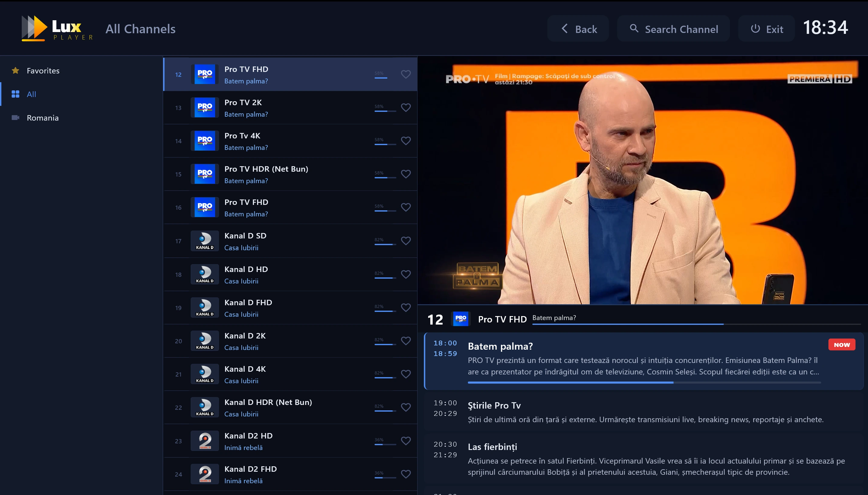Click heart icon on Kanal D2 FHD
The height and width of the screenshot is (495, 868).
click(x=406, y=474)
